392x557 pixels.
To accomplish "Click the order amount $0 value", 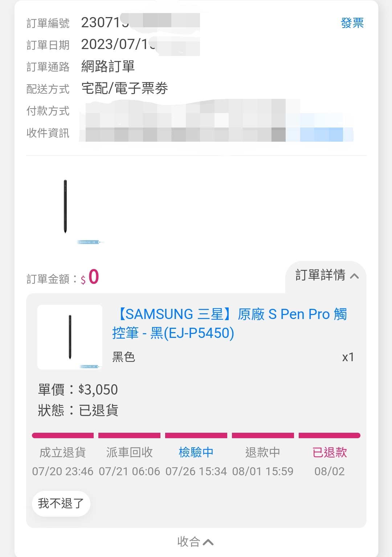I will click(93, 277).
